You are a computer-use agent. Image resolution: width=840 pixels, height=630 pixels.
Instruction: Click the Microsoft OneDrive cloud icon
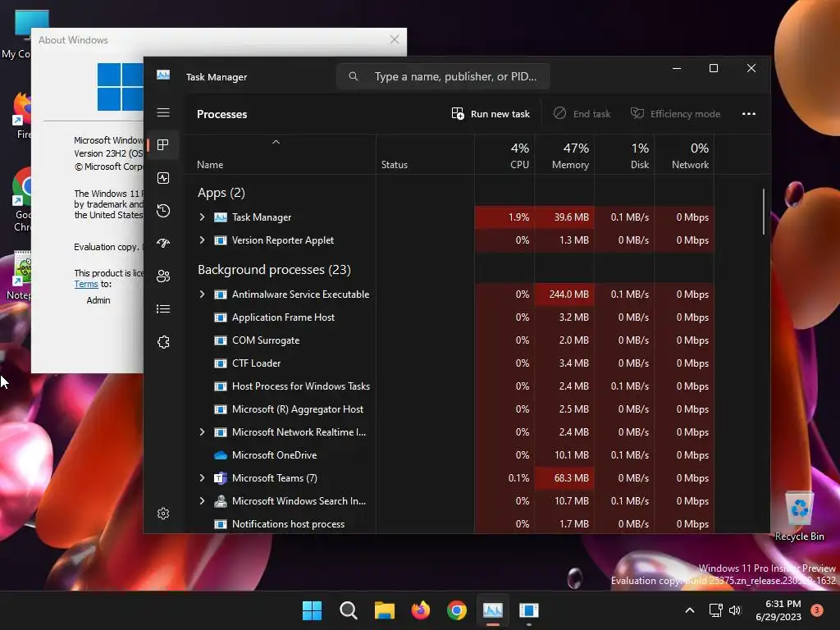click(220, 455)
